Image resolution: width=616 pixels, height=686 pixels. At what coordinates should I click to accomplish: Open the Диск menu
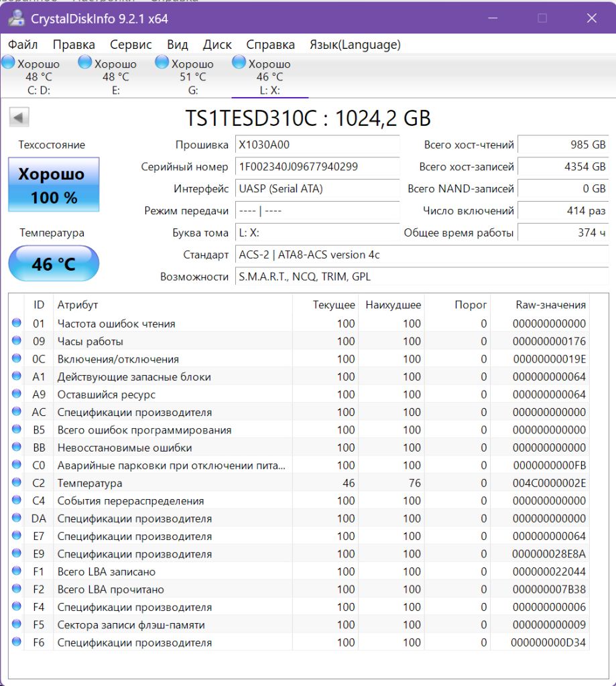[217, 45]
